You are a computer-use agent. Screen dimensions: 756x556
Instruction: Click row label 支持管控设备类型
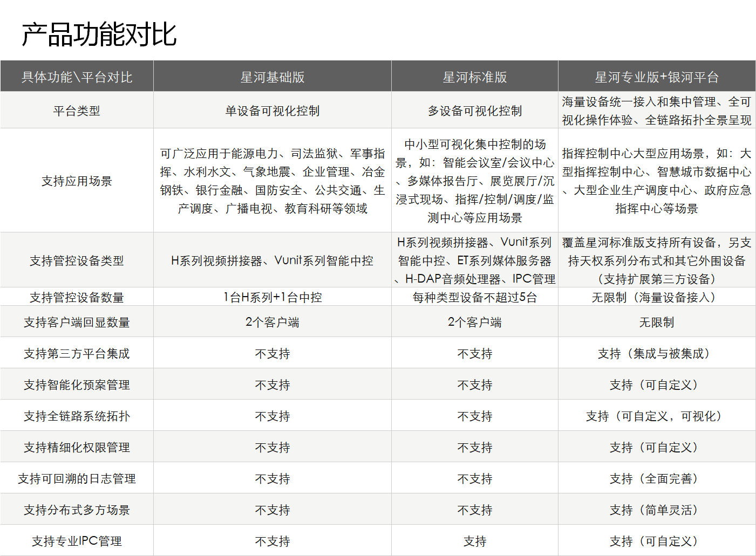[x=77, y=261]
